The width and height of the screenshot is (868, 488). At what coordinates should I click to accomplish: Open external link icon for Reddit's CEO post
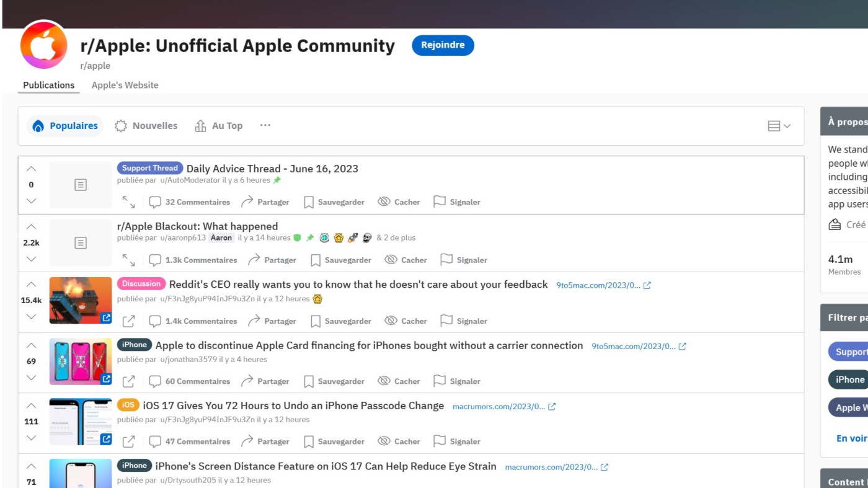(x=128, y=321)
